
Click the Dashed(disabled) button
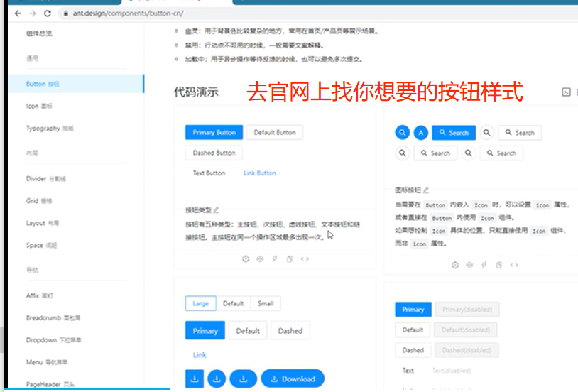467,350
